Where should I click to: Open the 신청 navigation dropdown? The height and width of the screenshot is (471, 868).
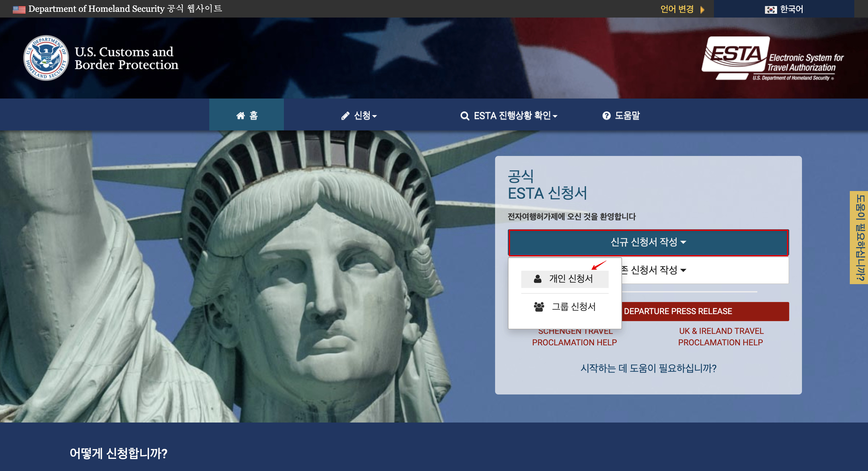coord(359,115)
